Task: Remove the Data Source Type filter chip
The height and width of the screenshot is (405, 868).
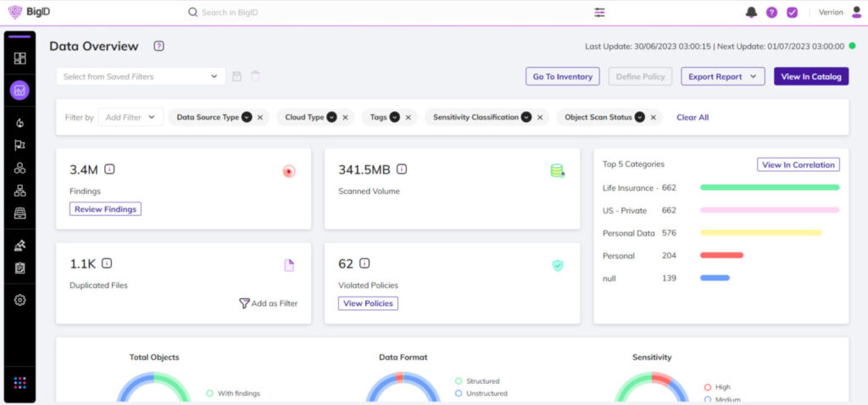Action: [x=260, y=118]
